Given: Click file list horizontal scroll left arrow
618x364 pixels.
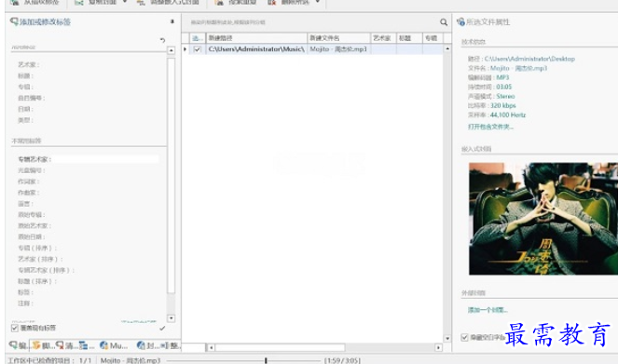Looking at the screenshot, I should [212, 347].
